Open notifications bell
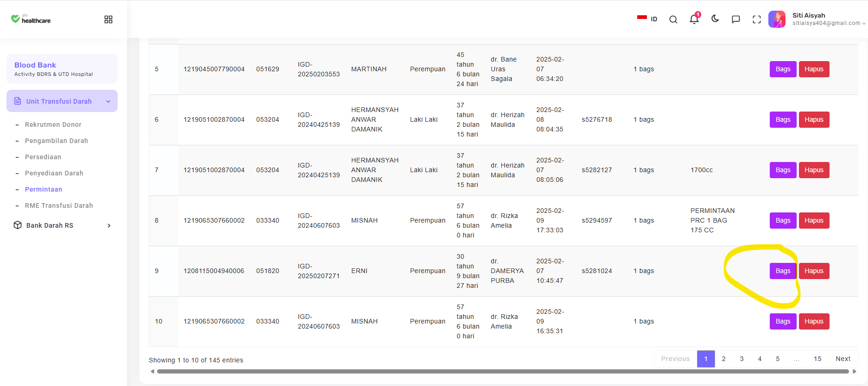The height and width of the screenshot is (386, 868). pyautogui.click(x=694, y=19)
